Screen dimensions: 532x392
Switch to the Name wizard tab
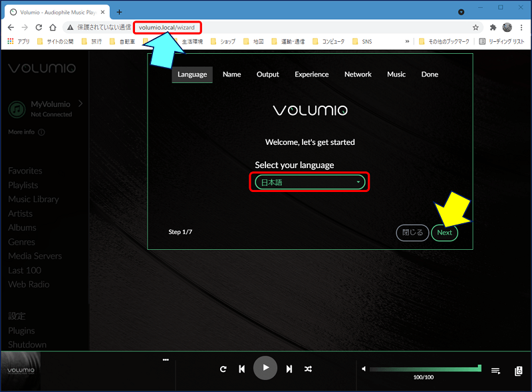tap(231, 74)
